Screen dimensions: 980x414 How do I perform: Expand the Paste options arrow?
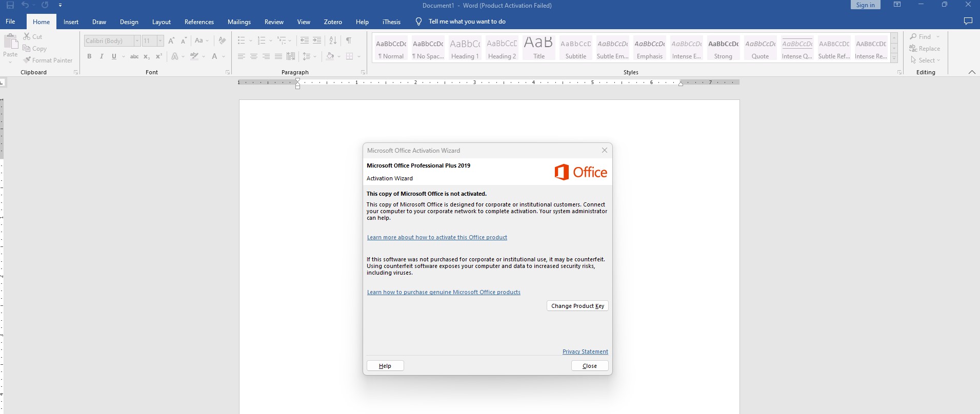10,62
